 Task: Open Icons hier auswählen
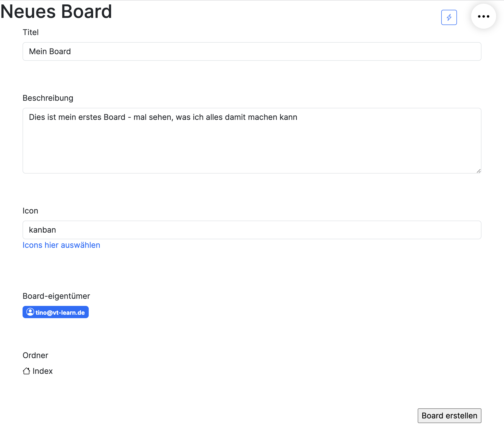click(61, 245)
